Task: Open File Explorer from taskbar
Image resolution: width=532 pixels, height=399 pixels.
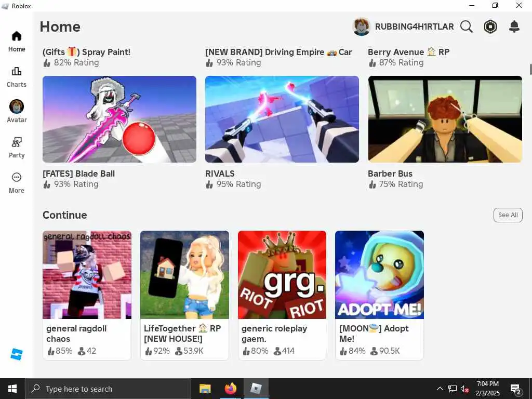Action: point(205,389)
